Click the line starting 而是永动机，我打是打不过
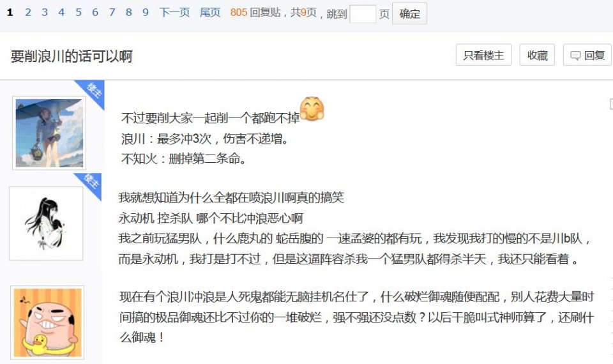The image size is (613, 364). pos(348,259)
